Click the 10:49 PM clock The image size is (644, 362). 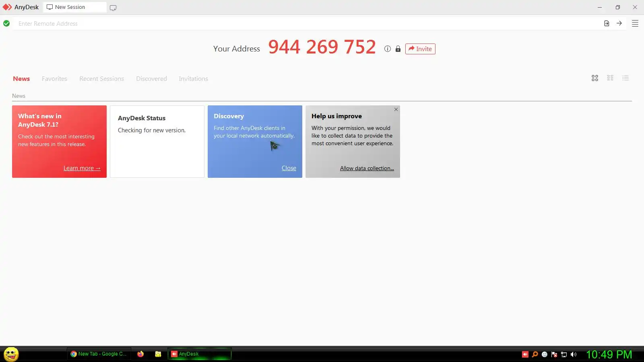(x=609, y=354)
